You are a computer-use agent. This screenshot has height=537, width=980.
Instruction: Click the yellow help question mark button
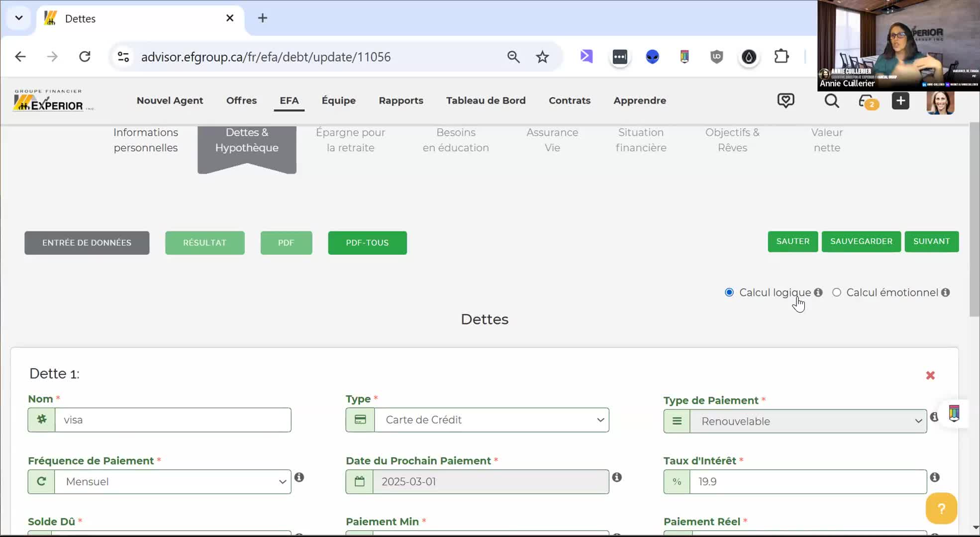[x=941, y=508]
